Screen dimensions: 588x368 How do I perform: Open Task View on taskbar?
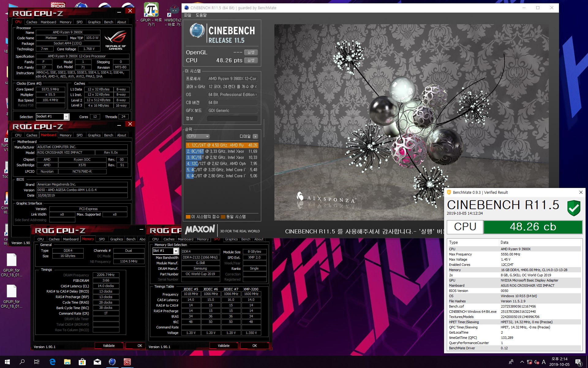(x=37, y=362)
